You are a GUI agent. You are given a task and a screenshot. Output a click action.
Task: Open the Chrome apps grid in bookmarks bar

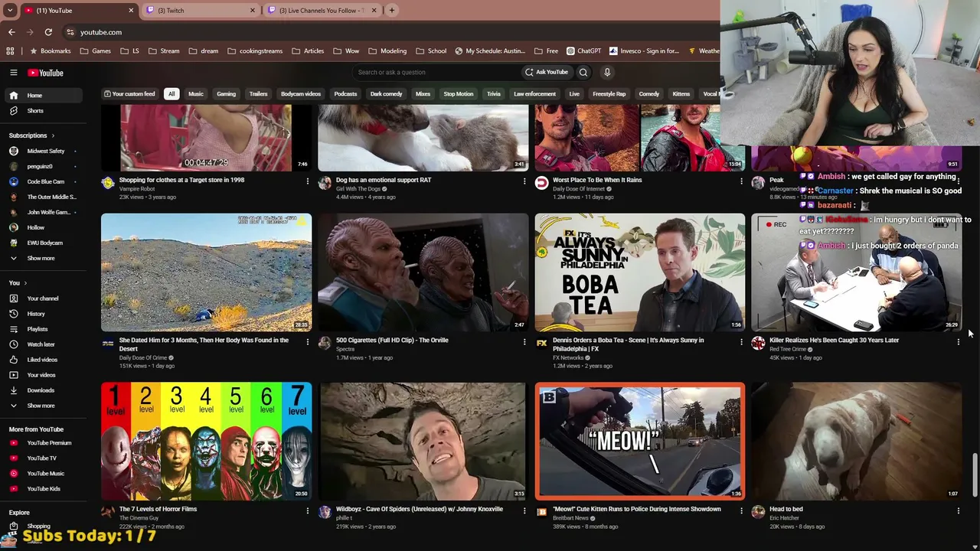pyautogui.click(x=10, y=51)
